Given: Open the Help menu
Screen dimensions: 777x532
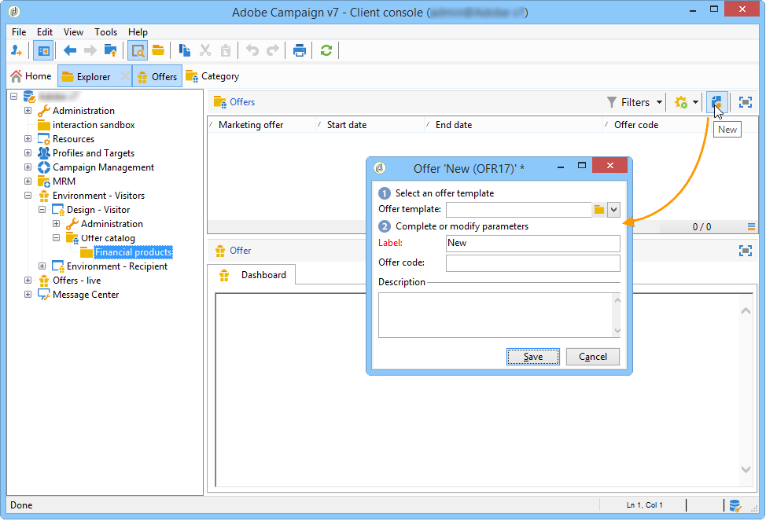Looking at the screenshot, I should point(138,31).
